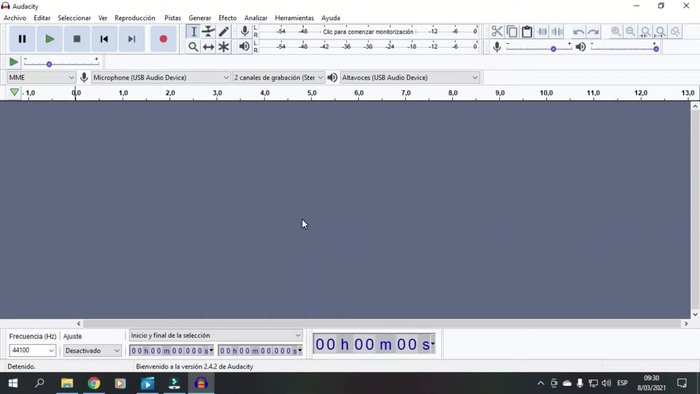Open the Analizar menu
Image resolution: width=700 pixels, height=394 pixels.
click(x=256, y=18)
